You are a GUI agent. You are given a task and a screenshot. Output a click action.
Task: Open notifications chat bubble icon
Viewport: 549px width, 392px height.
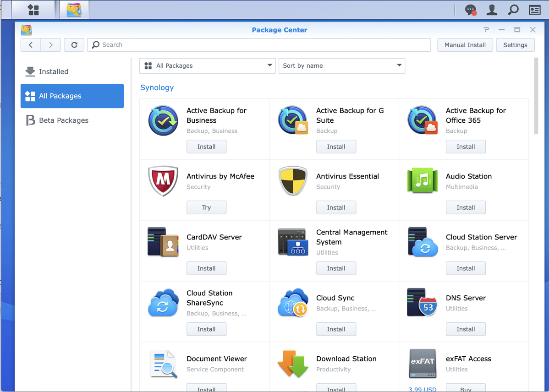(x=470, y=10)
